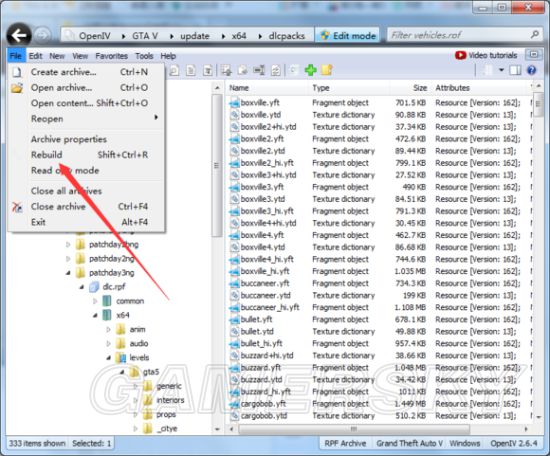Viewport: 550px width, 456px height.
Task: Click the horizontal scrollbar of file list
Action: tap(354, 429)
